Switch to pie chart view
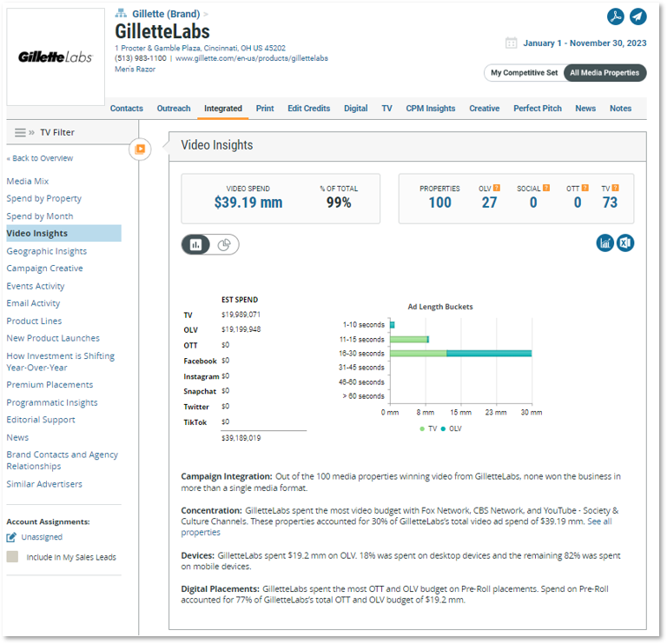 pos(224,245)
